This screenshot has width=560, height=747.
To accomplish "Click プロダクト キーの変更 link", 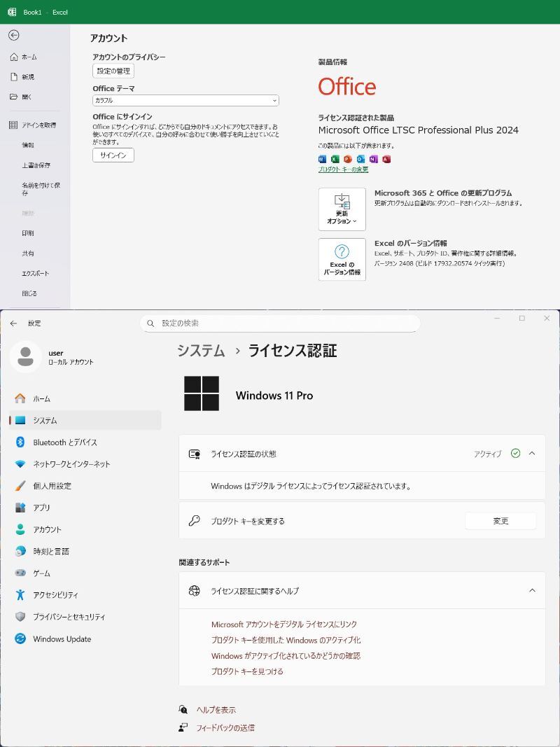I will pyautogui.click(x=343, y=169).
